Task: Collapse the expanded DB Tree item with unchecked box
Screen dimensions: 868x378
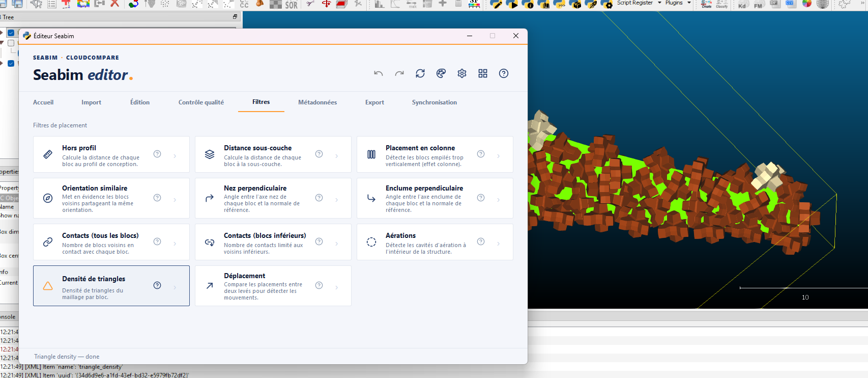Action: click(2, 43)
